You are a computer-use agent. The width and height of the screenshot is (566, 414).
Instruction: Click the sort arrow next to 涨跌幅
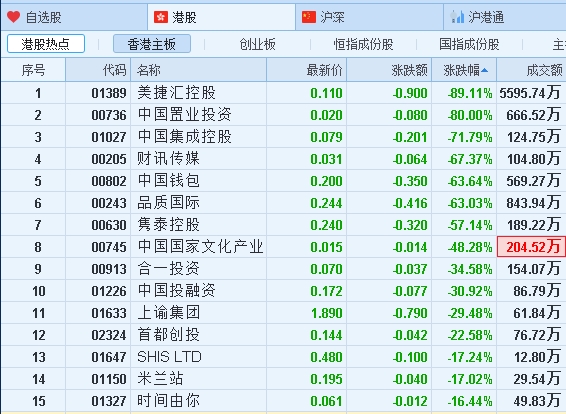click(x=484, y=70)
